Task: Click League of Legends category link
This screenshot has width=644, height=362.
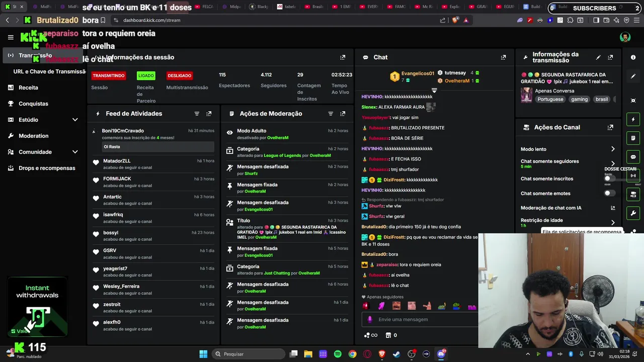Action: tap(282, 155)
